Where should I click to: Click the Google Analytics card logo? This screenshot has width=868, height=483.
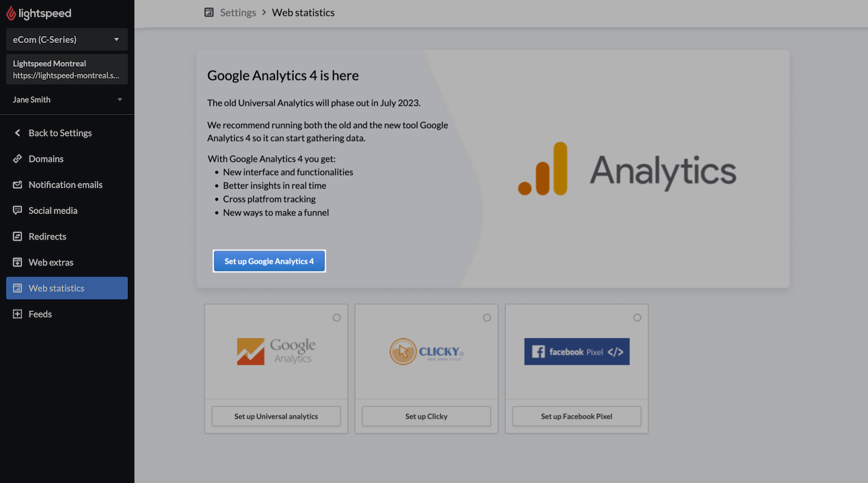(277, 351)
